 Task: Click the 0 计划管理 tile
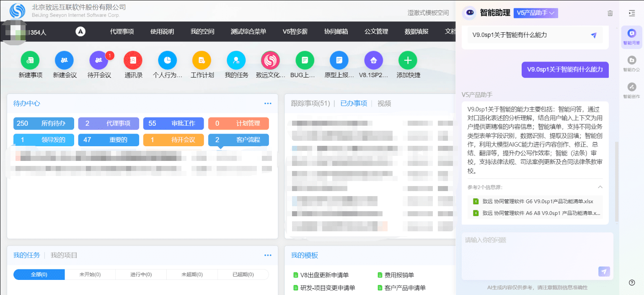238,124
